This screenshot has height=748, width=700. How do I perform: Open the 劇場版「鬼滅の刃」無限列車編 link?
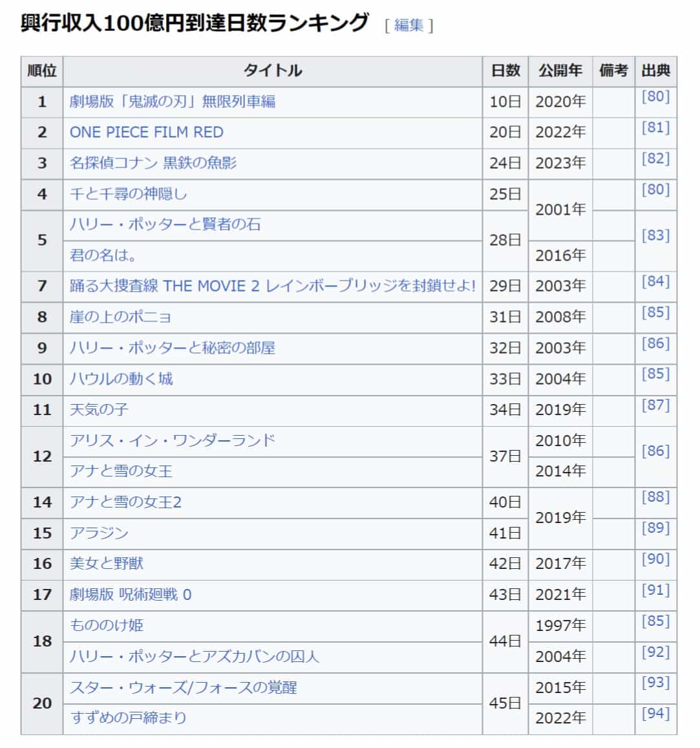coord(172,102)
